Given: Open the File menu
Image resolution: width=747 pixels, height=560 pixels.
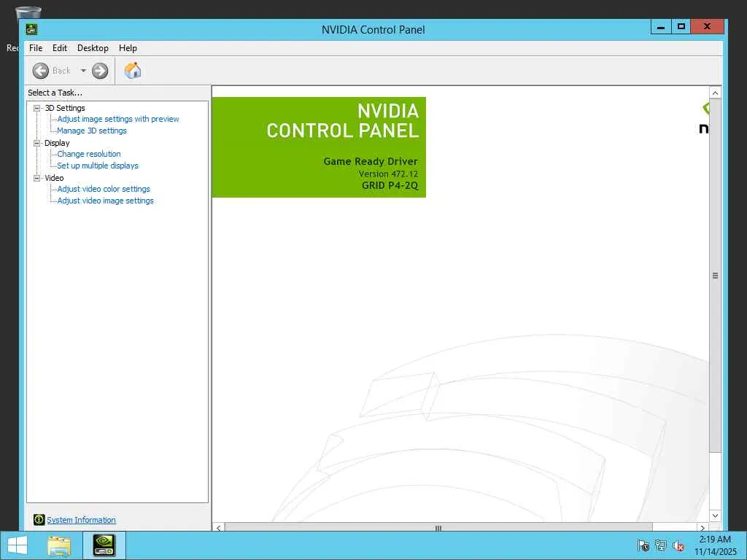Looking at the screenshot, I should coord(36,48).
